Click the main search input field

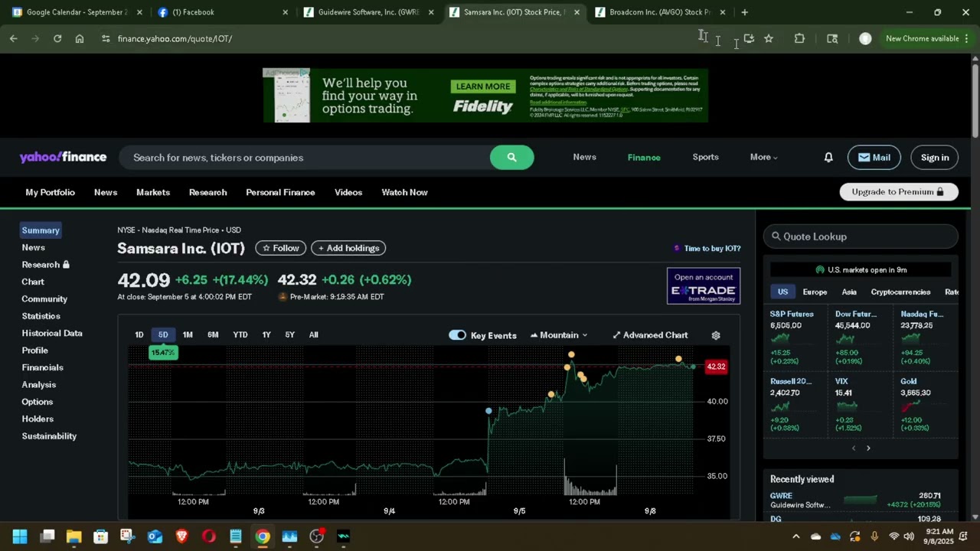pyautogui.click(x=305, y=158)
